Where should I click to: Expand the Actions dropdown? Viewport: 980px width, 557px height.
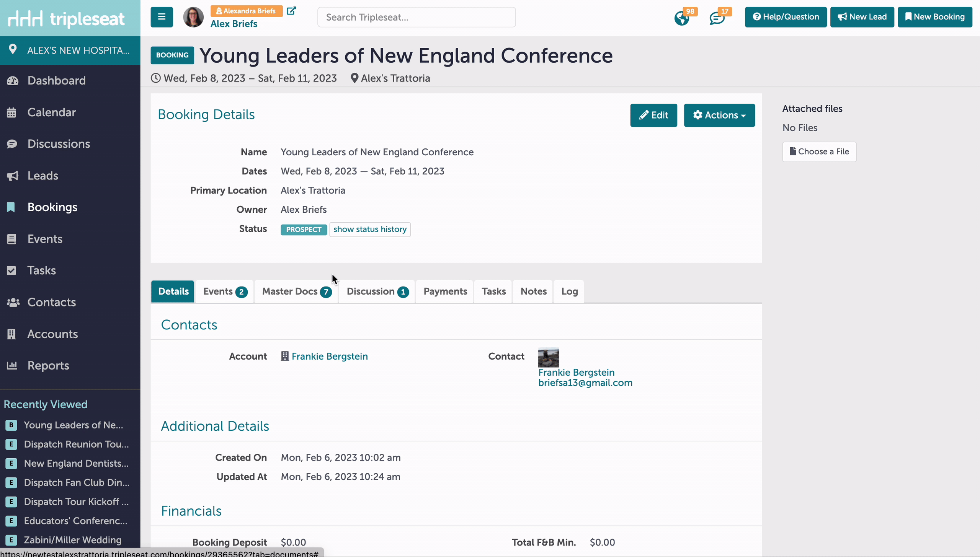[x=719, y=115]
